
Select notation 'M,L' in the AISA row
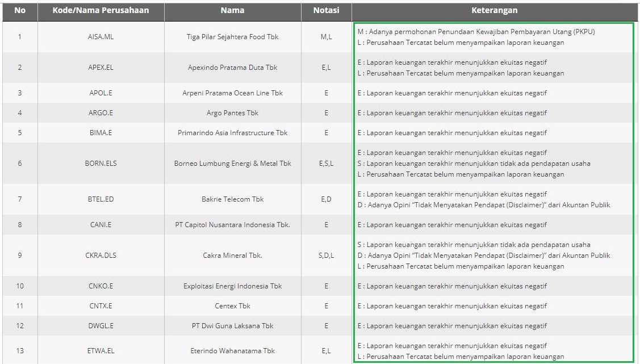point(326,37)
